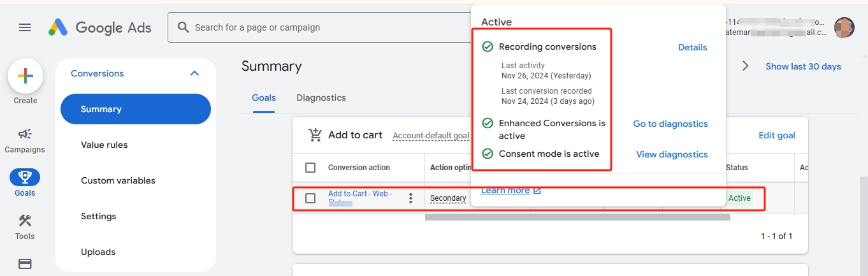Click the Edit goal link
The height and width of the screenshot is (276, 868).
click(776, 135)
